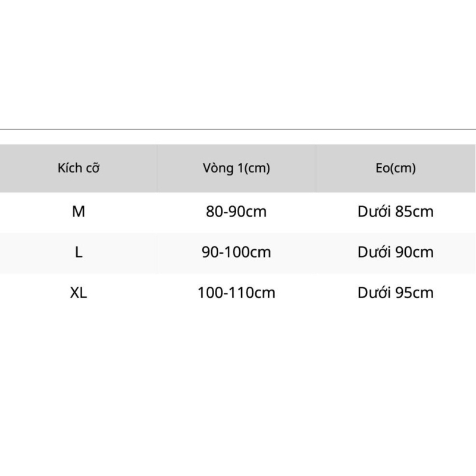Click the Dưới 90cm waist value
The image size is (476, 476).
click(396, 252)
